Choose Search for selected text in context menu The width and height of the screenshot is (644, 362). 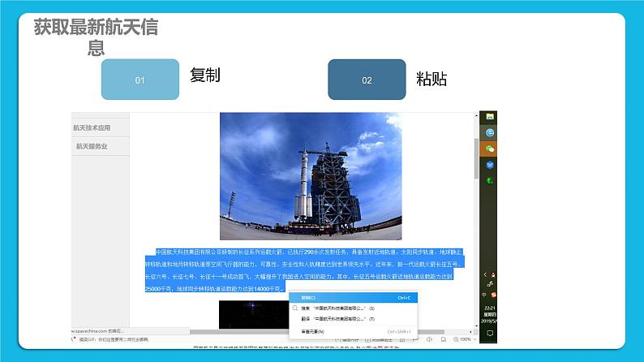point(353,308)
